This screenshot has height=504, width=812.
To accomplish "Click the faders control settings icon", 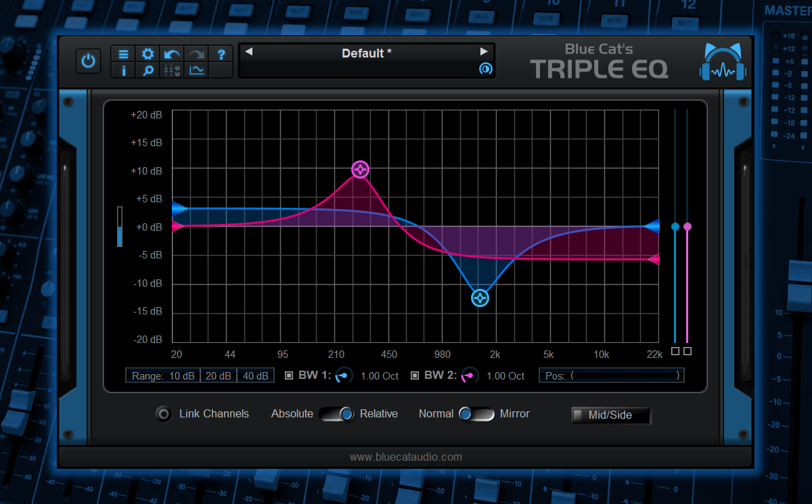I will point(172,70).
